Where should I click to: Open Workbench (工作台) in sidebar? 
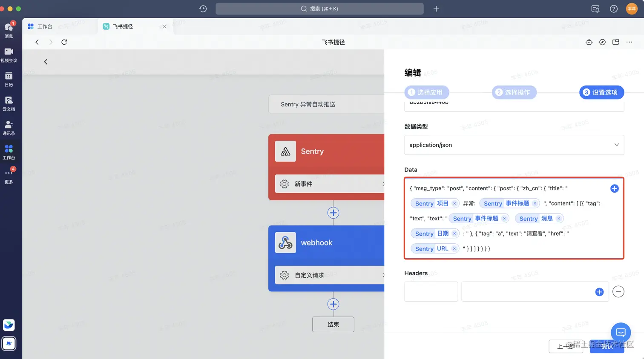[9, 152]
